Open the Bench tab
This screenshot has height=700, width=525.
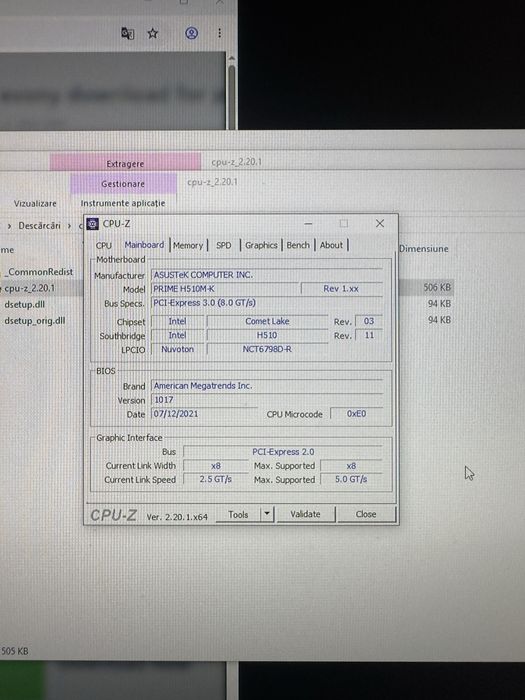298,245
